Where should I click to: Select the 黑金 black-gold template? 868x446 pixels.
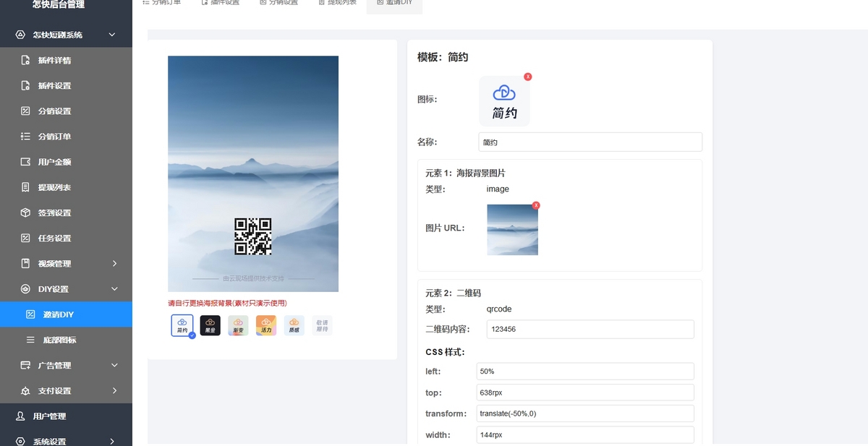pos(210,325)
